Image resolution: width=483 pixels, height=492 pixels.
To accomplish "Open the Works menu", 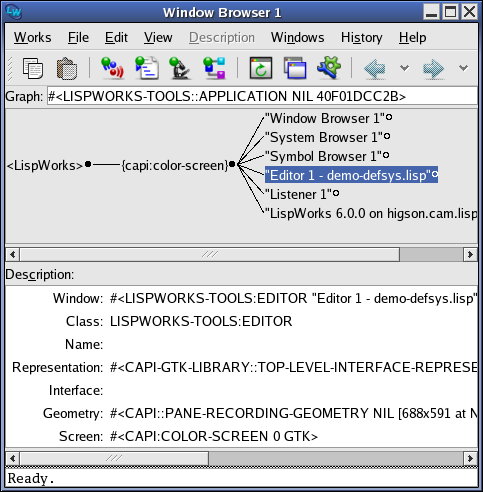I will click(x=33, y=37).
